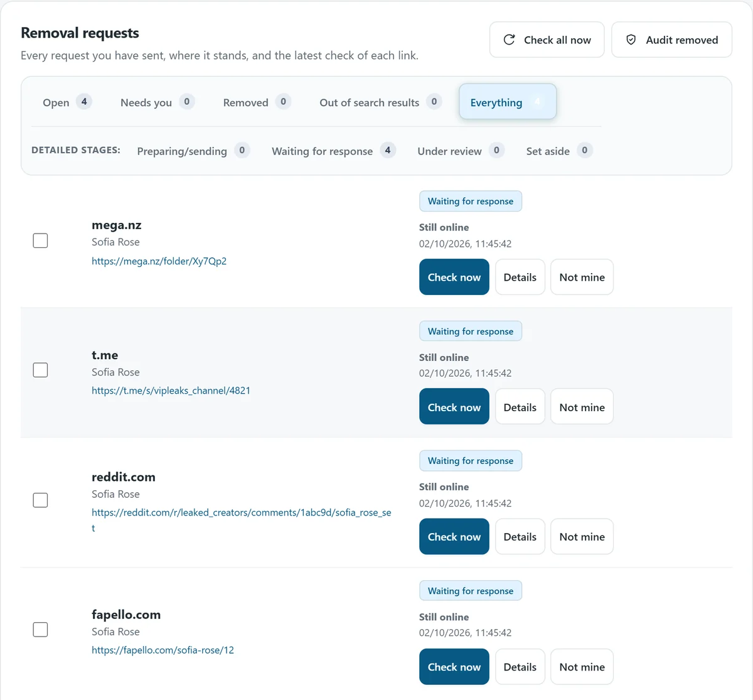The image size is (753, 700).
Task: Filter by Set aside stage
Action: [x=558, y=151]
